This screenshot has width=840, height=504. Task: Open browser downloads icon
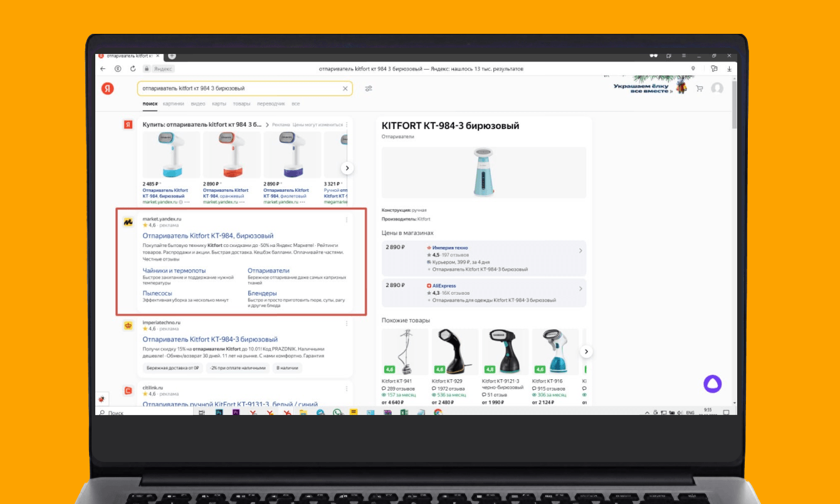pos(729,68)
